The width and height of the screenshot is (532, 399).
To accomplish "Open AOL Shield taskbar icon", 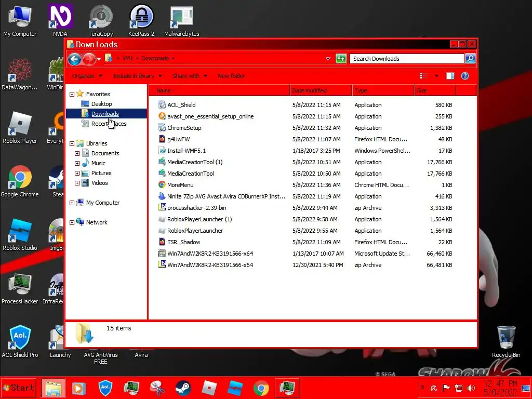I will [105, 388].
